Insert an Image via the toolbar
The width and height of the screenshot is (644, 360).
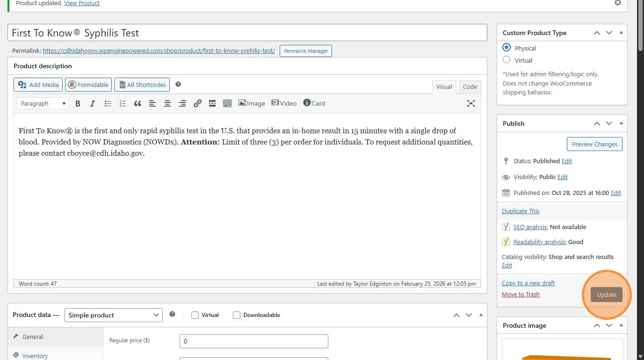(252, 103)
